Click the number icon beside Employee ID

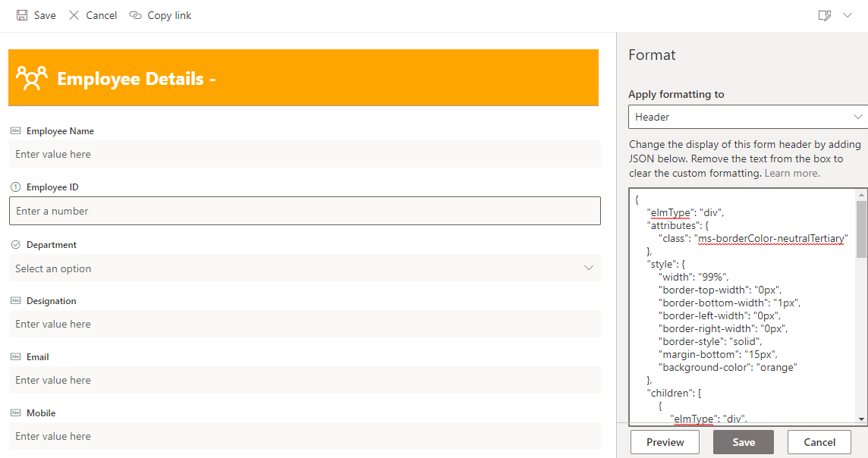click(x=14, y=187)
